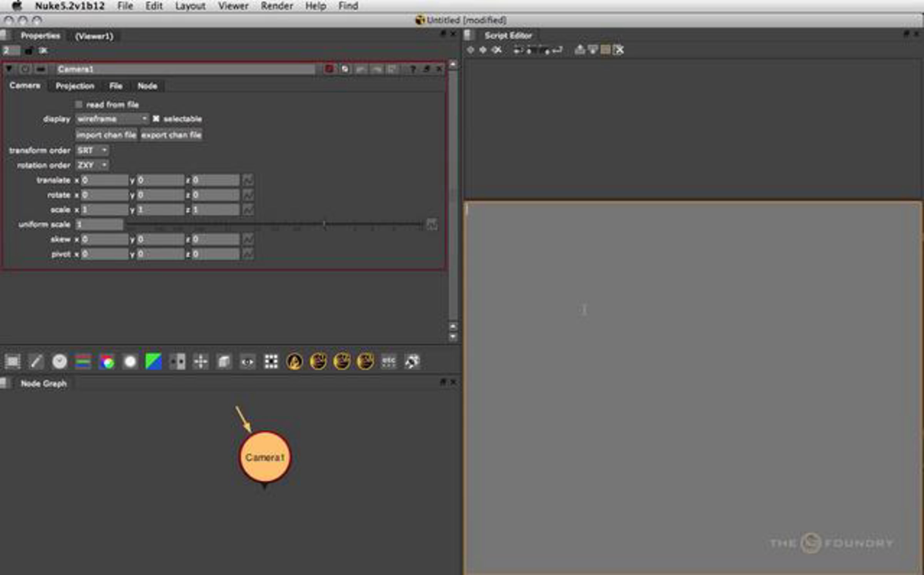Open the red node color swatch
924x575 pixels.
click(x=329, y=69)
